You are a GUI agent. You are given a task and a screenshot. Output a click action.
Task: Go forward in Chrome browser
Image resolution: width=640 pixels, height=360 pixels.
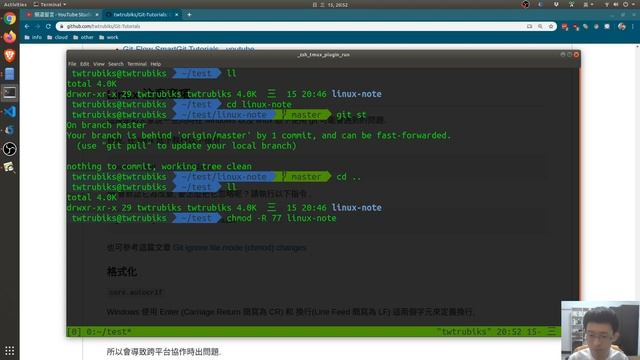[38, 26]
